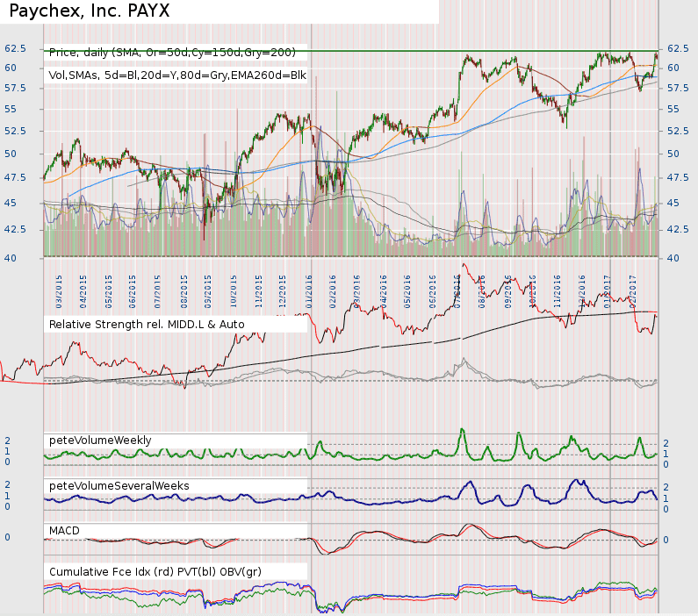The image size is (698, 616).
Task: Click the 0 on the MACD left scale
Action: 7,537
